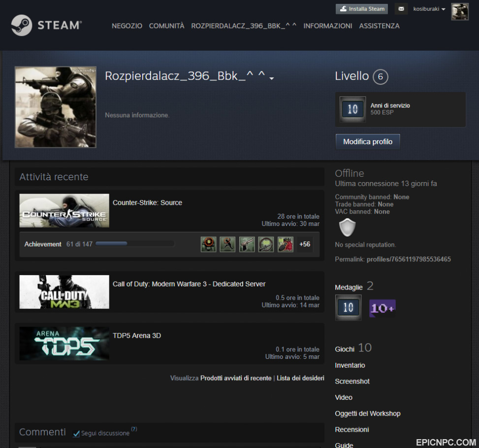Open Recensioni in the sidebar
The height and width of the screenshot is (448, 479).
pos(352,430)
